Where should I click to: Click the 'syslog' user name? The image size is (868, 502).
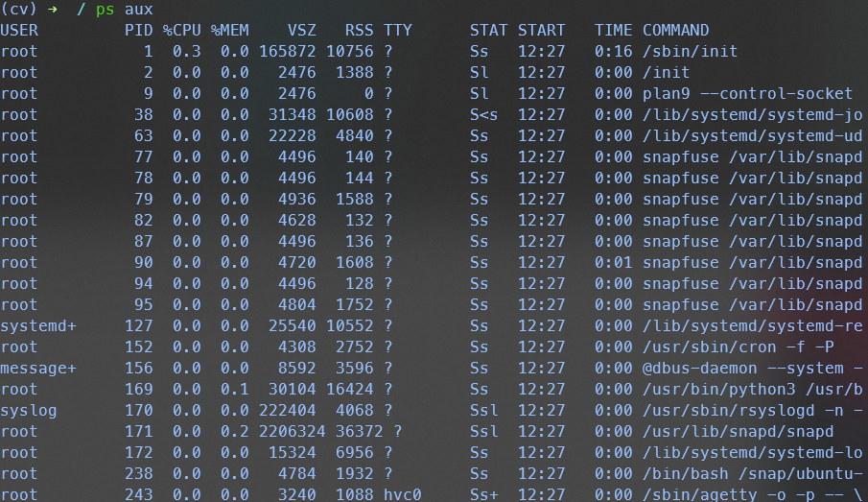point(29,411)
